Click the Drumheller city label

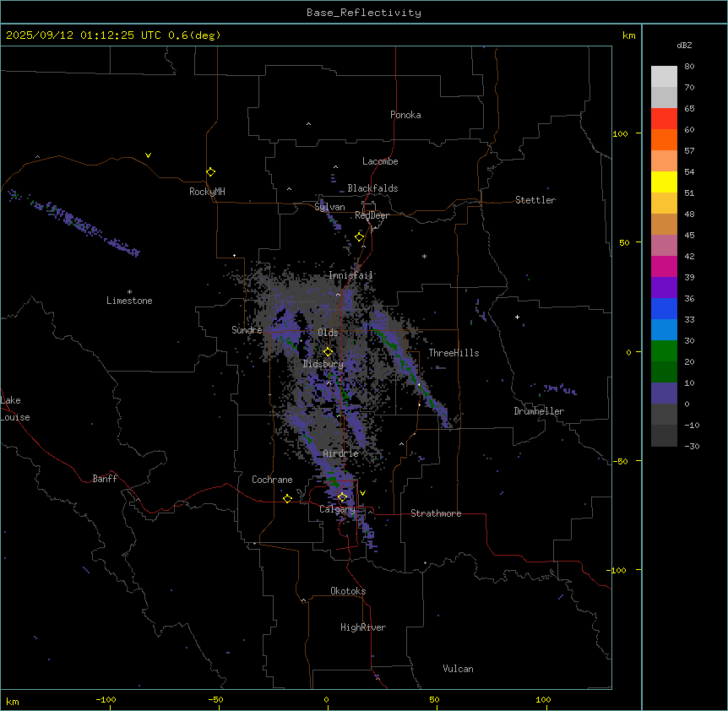tap(539, 411)
